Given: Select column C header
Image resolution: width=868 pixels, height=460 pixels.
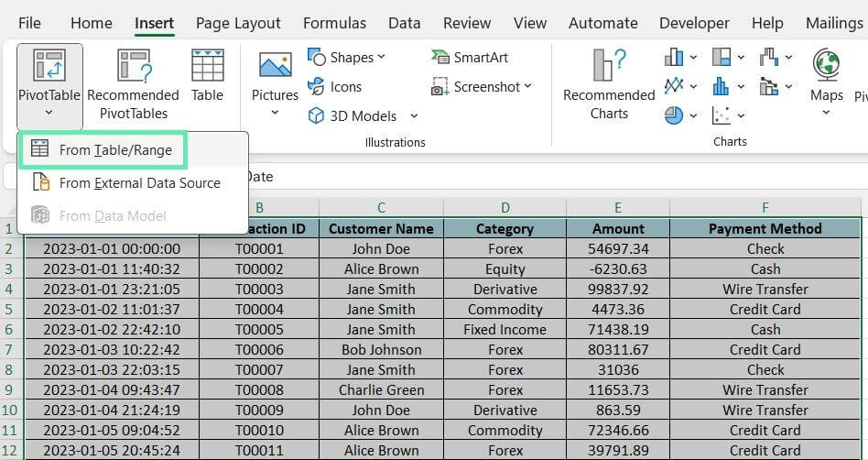Looking at the screenshot, I should point(382,208).
